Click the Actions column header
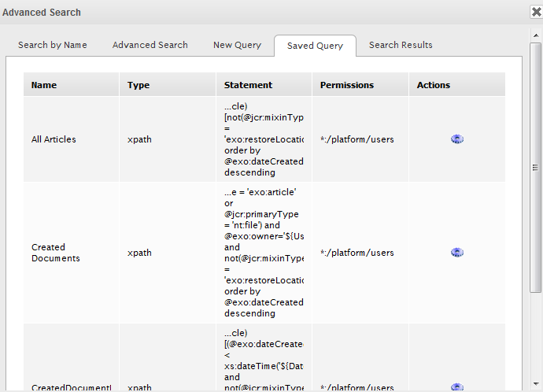 click(434, 85)
